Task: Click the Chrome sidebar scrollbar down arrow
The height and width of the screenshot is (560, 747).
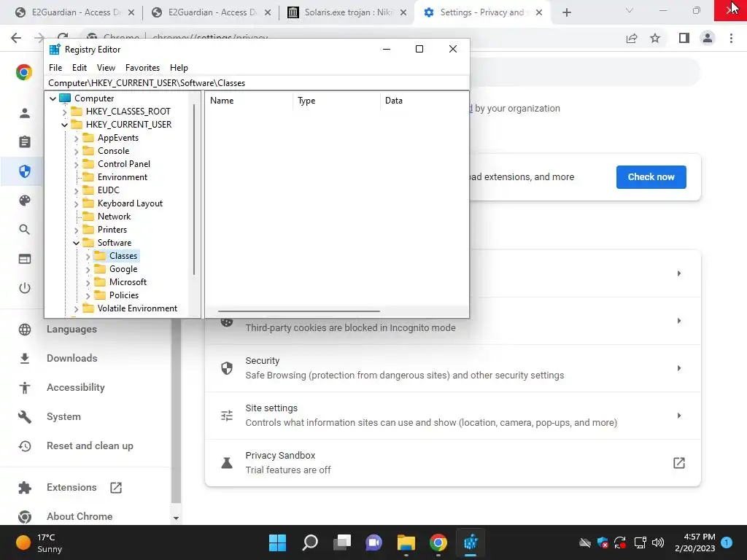Action: pyautogui.click(x=176, y=518)
